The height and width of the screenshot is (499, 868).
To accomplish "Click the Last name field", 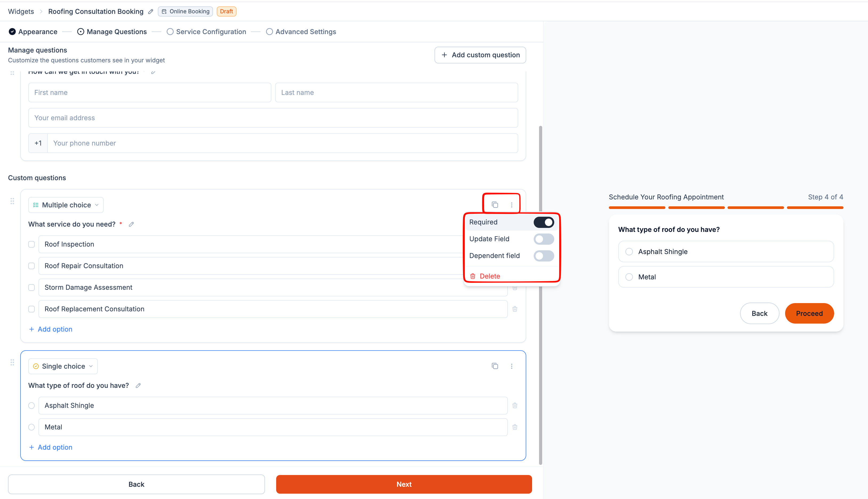I will click(396, 92).
